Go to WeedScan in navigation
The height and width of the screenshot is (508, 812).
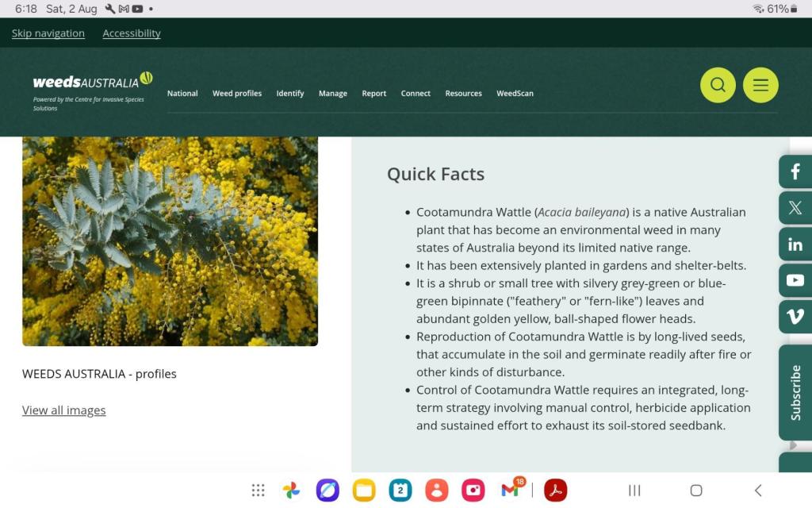[515, 94]
